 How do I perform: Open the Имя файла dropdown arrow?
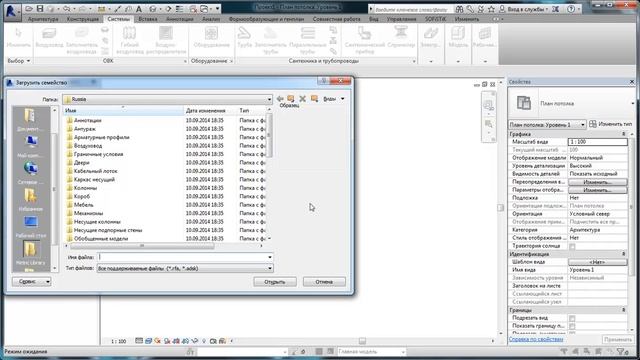[270, 257]
